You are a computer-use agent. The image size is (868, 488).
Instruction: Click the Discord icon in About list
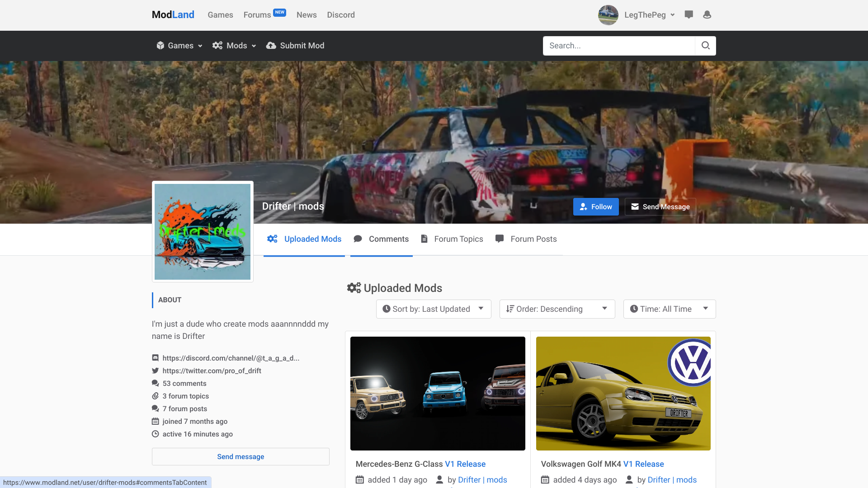coord(155,358)
